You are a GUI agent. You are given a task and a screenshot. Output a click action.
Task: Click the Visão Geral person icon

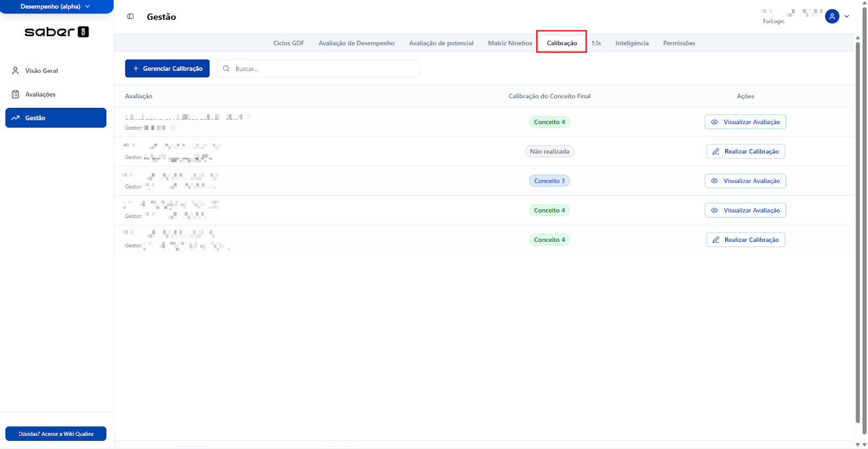pyautogui.click(x=15, y=70)
